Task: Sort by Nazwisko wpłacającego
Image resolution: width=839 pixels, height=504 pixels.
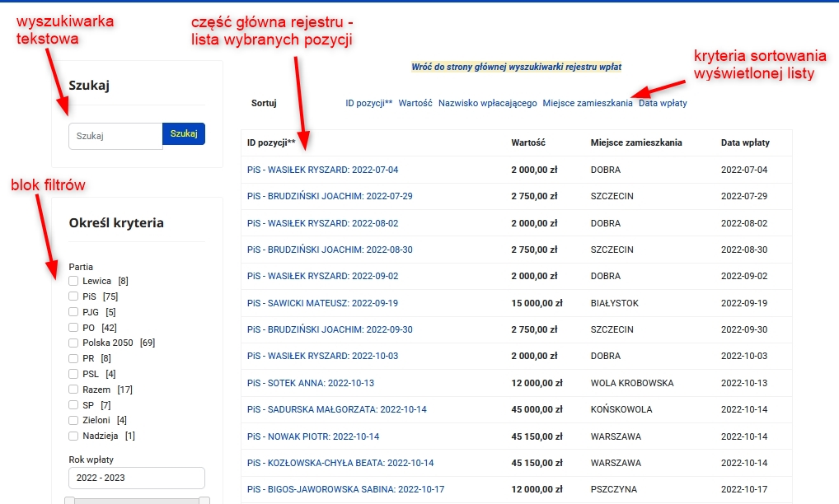Action: pos(488,104)
